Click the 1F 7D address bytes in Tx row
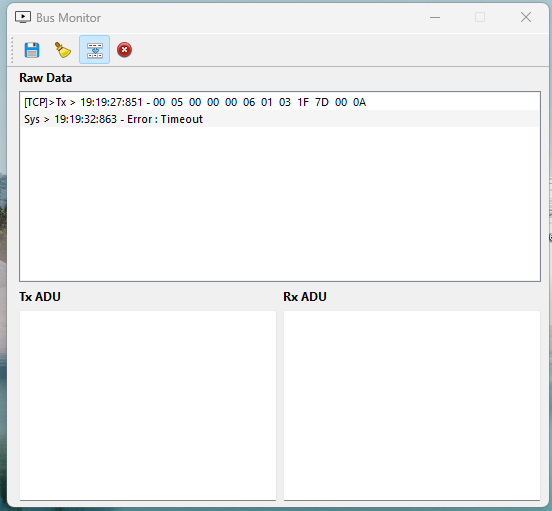The image size is (552, 511). point(313,102)
